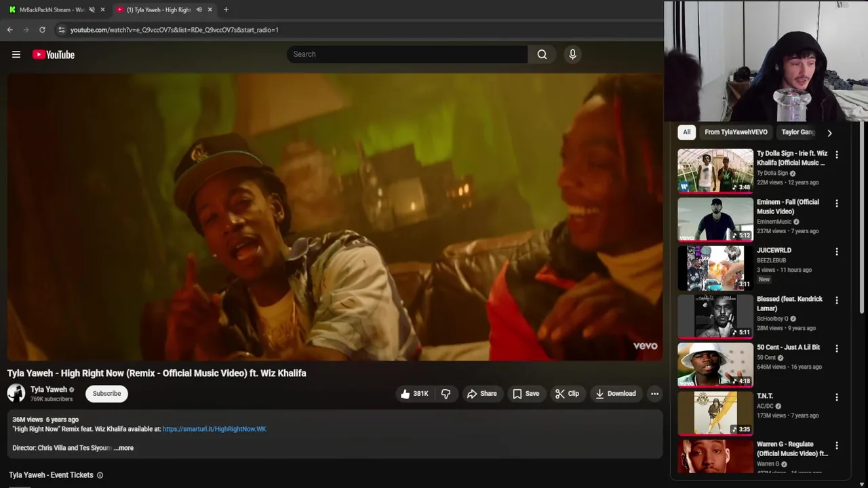Viewport: 868px width, 488px height.
Task: Clip a segment of the video
Action: [567, 394]
